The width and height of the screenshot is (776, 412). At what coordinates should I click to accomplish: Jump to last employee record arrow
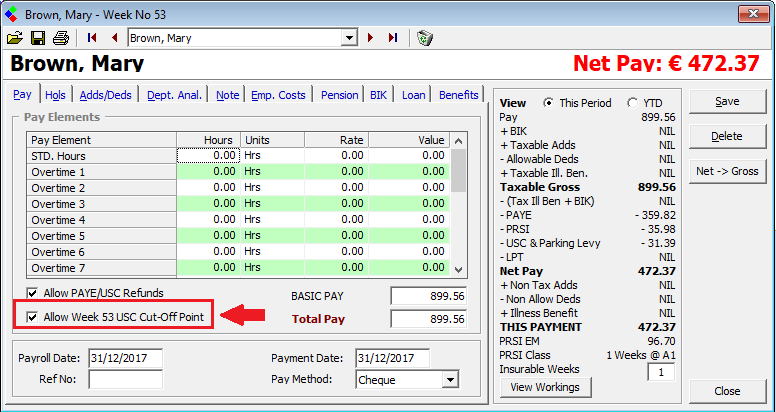[392, 38]
